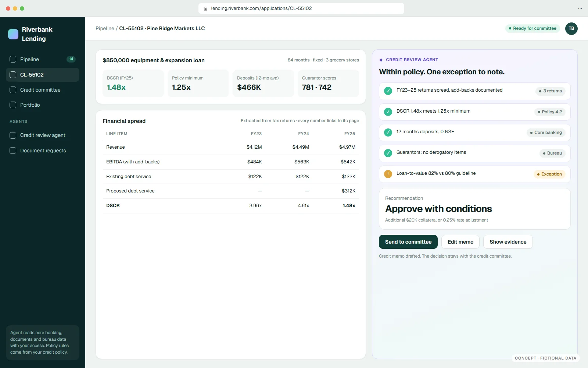Open Pipeline in the sidebar
The width and height of the screenshot is (588, 368).
[x=43, y=59]
